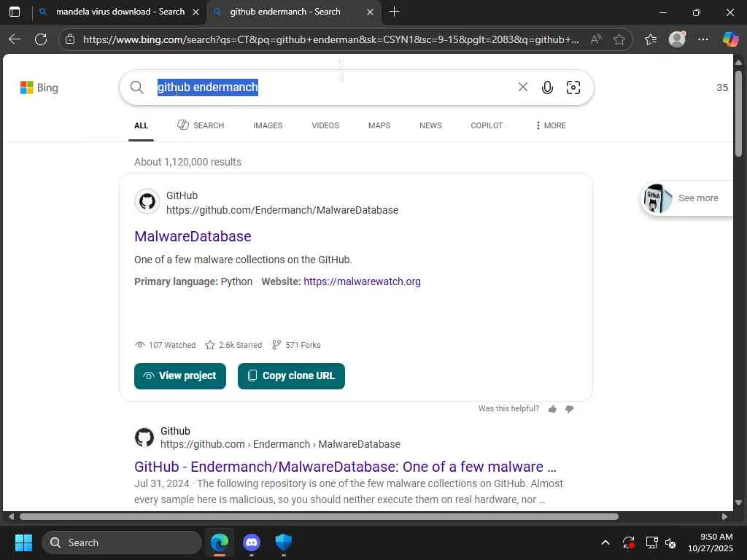Screen dimensions: 747x560
Task: Go back to previous page
Action: point(15,39)
